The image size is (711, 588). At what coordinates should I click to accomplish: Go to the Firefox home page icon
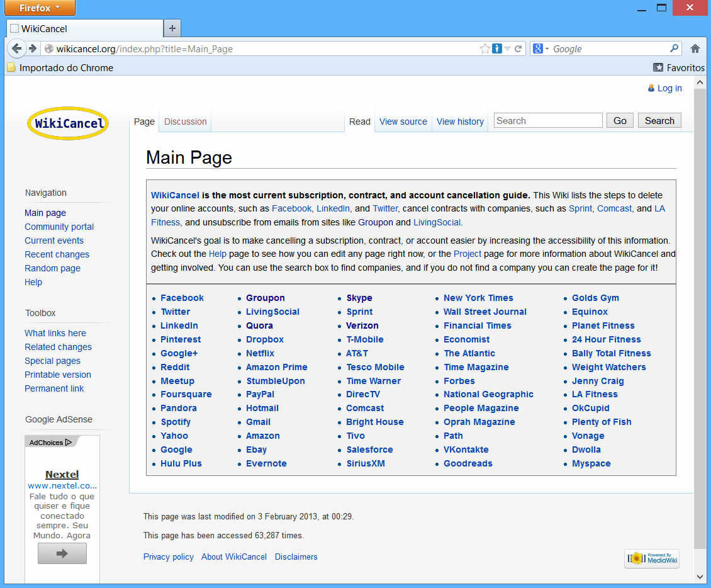(695, 48)
